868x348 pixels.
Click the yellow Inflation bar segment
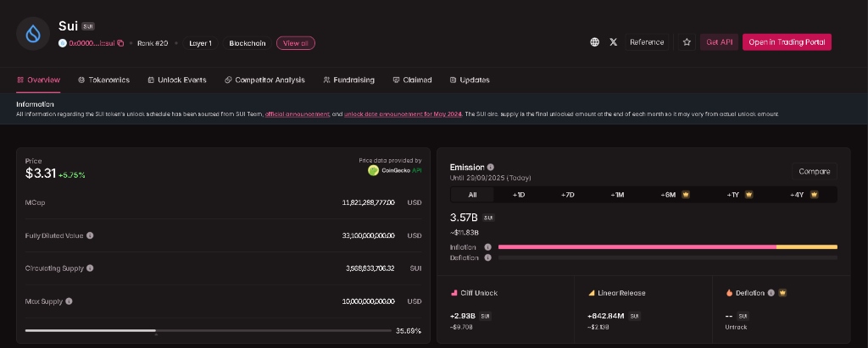pyautogui.click(x=807, y=246)
